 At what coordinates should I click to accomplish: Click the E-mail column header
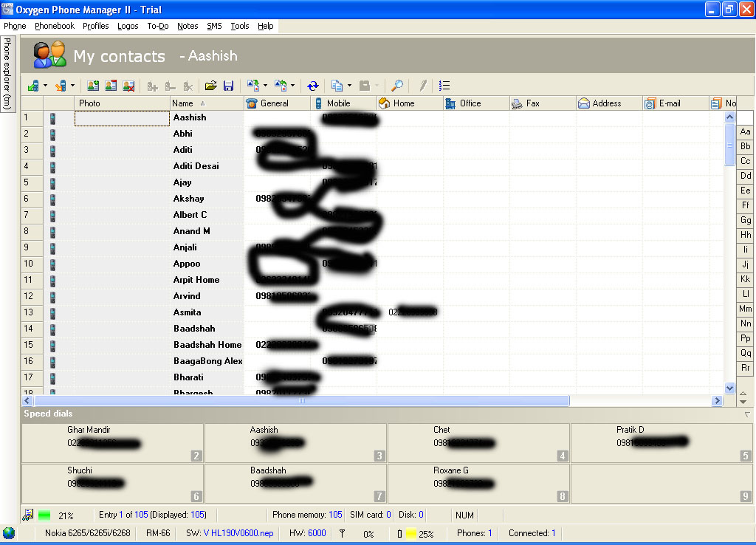[x=676, y=103]
